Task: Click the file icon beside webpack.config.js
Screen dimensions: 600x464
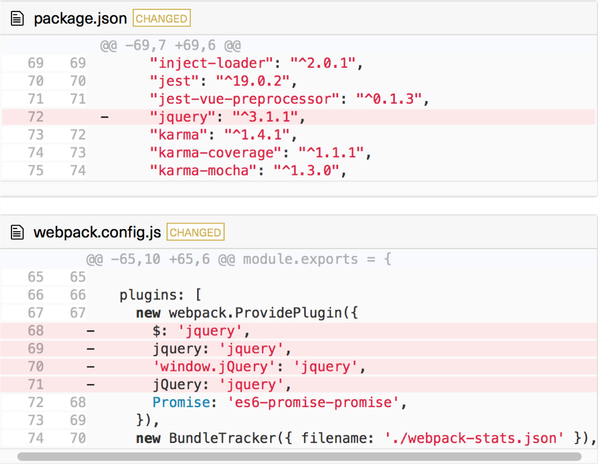Action: point(17,232)
